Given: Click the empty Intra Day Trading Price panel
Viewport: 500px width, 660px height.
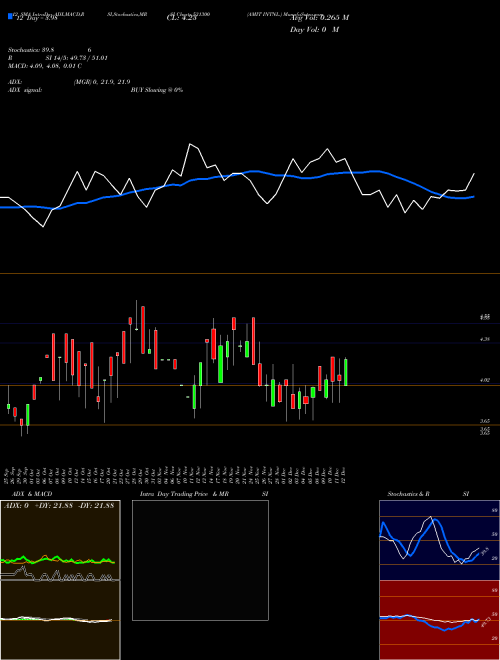Looking at the screenshot, I should point(200,560).
